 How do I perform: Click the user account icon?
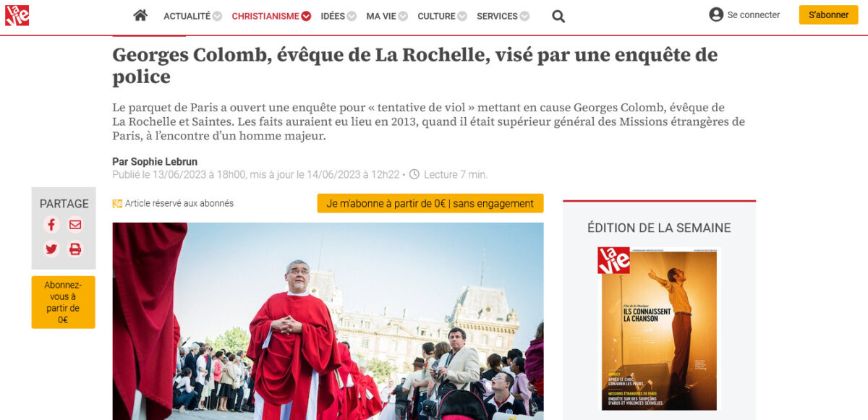point(716,14)
